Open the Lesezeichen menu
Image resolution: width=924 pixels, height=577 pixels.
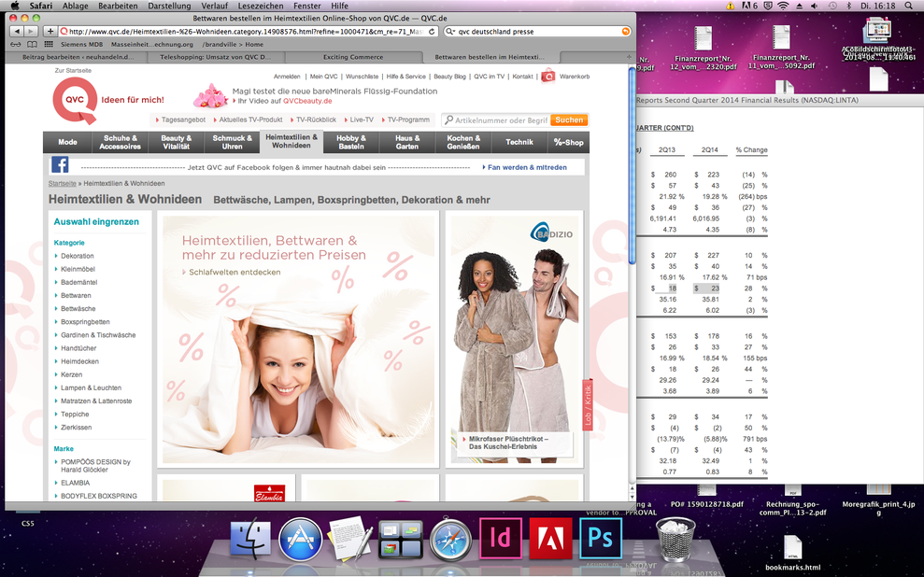tap(261, 6)
